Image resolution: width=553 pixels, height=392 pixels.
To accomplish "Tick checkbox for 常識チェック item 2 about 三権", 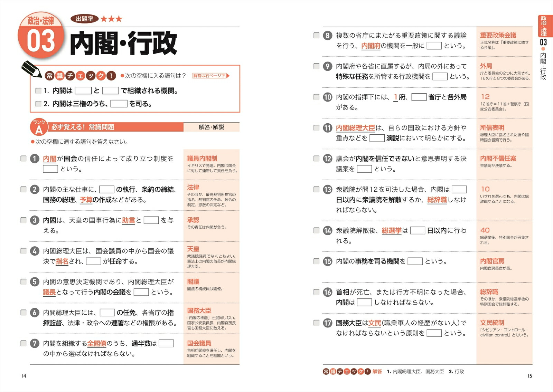I will [x=38, y=104].
